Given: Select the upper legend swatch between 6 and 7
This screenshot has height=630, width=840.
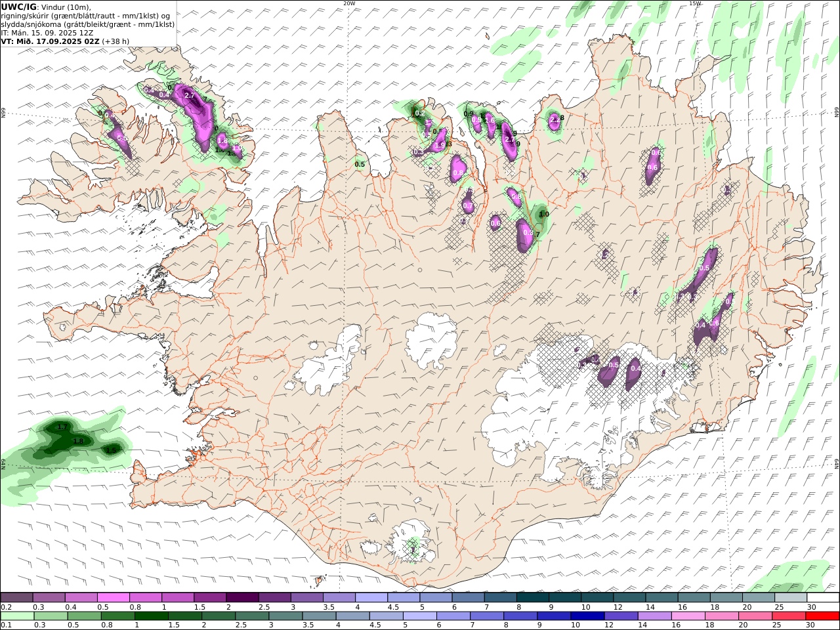Looking at the screenshot, I should (x=467, y=597).
